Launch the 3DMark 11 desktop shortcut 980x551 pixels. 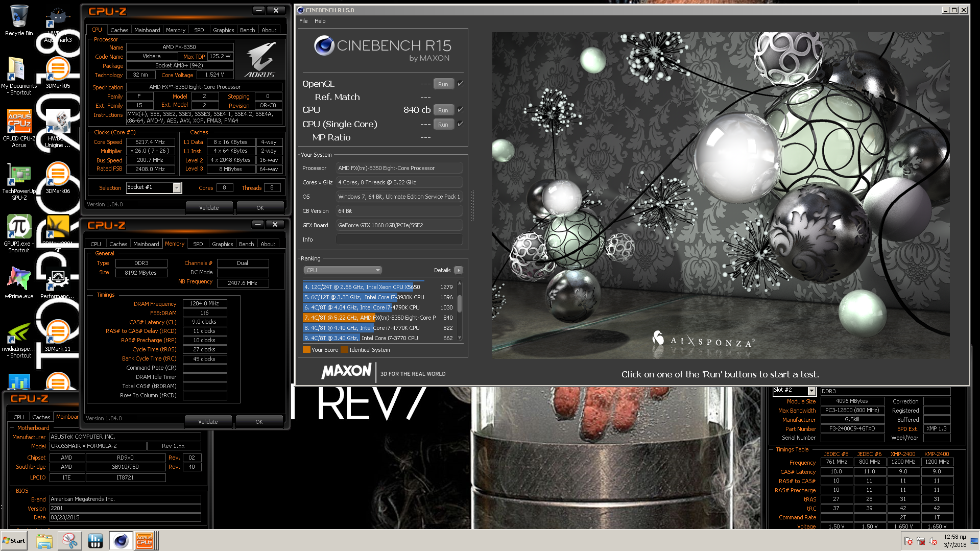tap(58, 336)
